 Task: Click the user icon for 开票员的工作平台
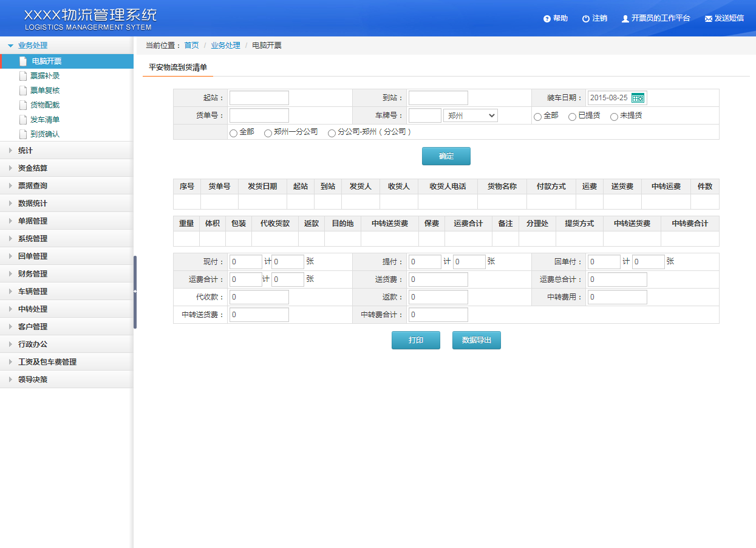pyautogui.click(x=625, y=19)
